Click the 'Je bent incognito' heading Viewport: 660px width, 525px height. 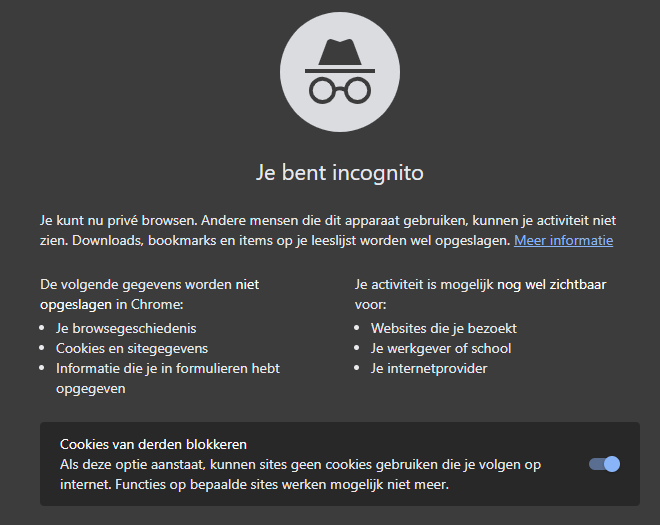pos(340,173)
